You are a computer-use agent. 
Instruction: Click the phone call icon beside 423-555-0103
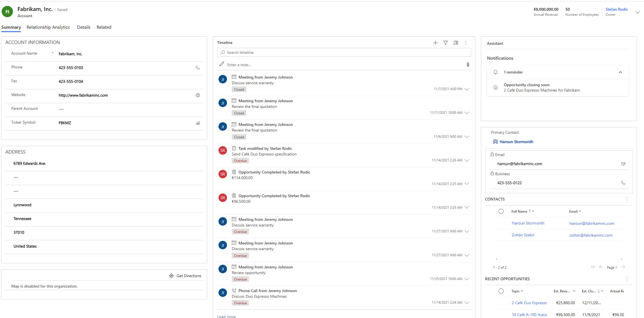(x=198, y=68)
